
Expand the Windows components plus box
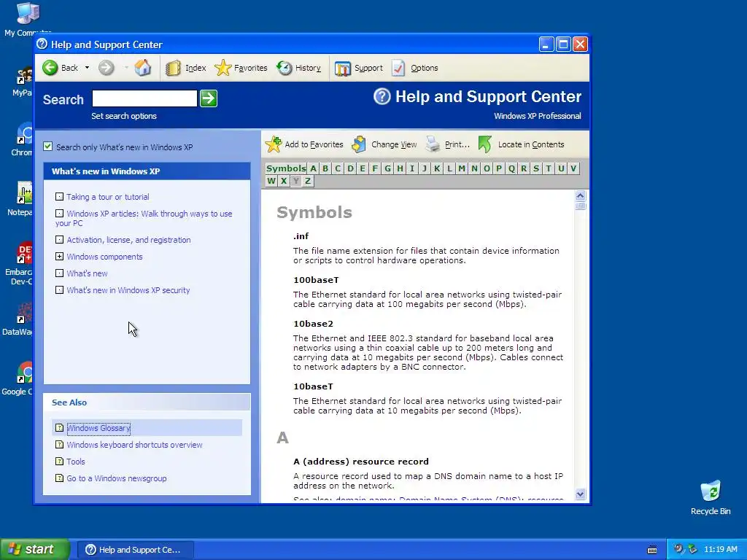coord(59,256)
